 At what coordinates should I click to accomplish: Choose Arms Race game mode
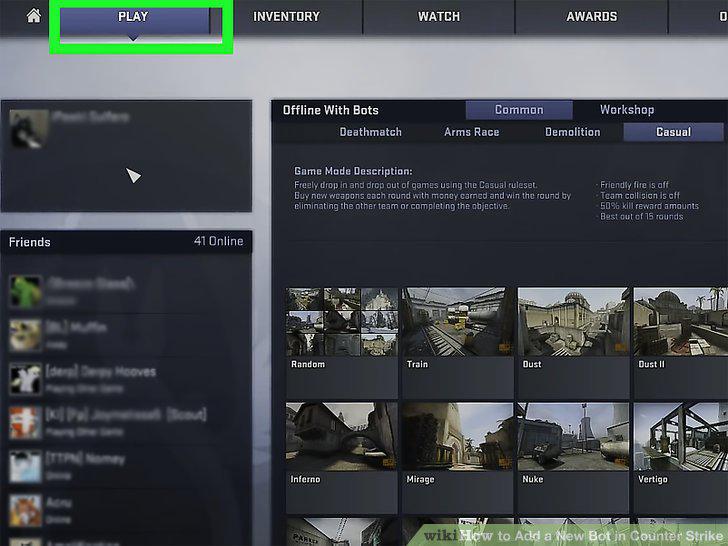tap(471, 132)
